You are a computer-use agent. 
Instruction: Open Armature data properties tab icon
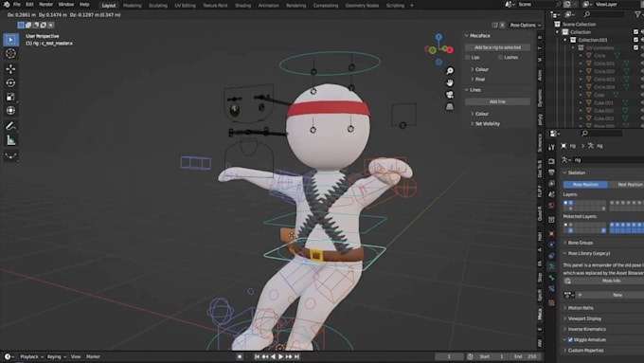click(x=551, y=267)
